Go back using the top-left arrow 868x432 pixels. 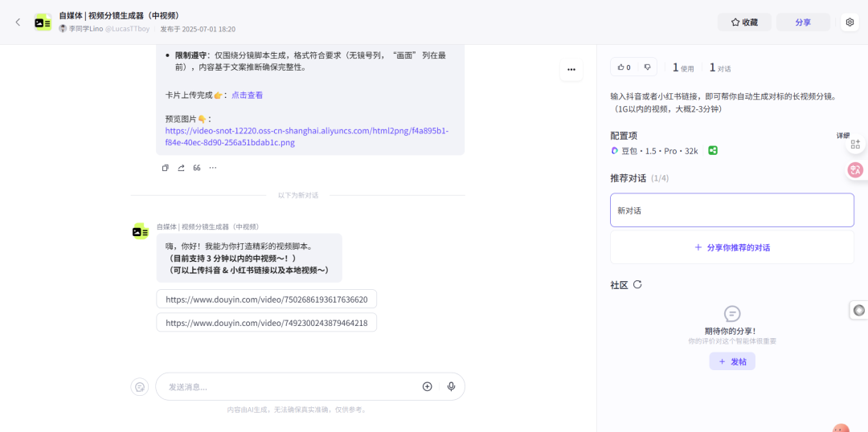(18, 22)
